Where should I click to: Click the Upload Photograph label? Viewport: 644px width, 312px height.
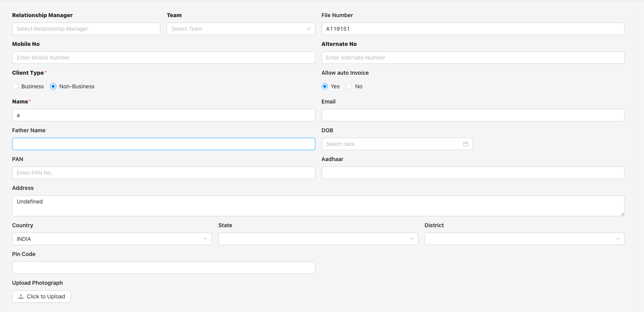pyautogui.click(x=37, y=283)
